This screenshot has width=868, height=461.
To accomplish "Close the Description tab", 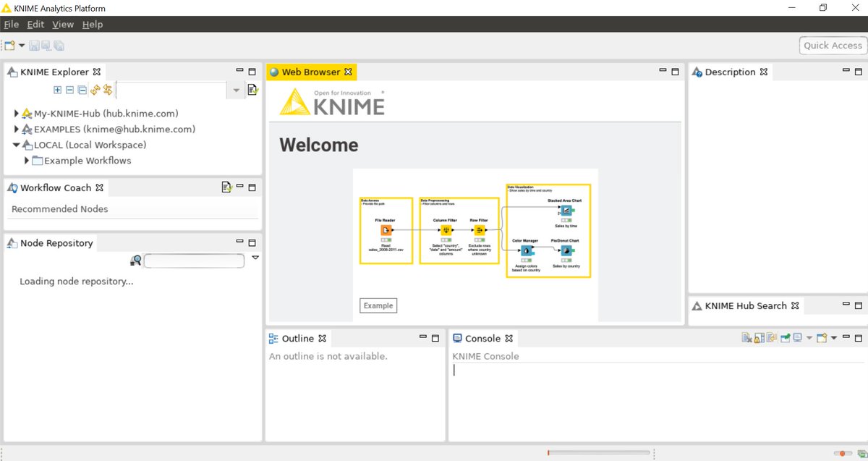I will click(763, 72).
